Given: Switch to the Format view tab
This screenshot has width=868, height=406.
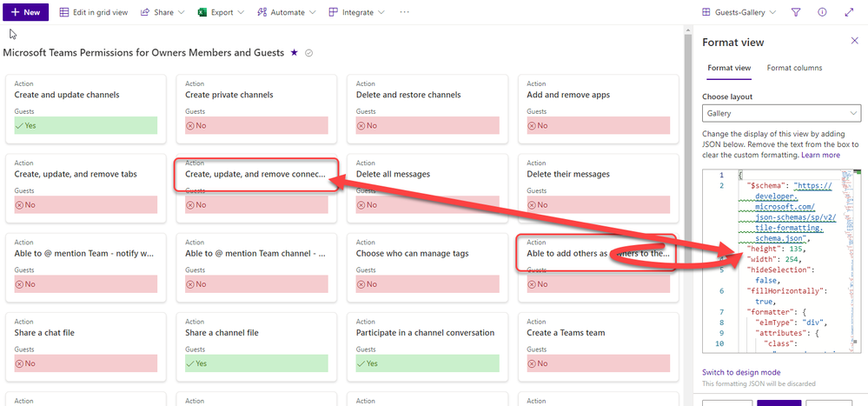Looking at the screenshot, I should point(729,68).
